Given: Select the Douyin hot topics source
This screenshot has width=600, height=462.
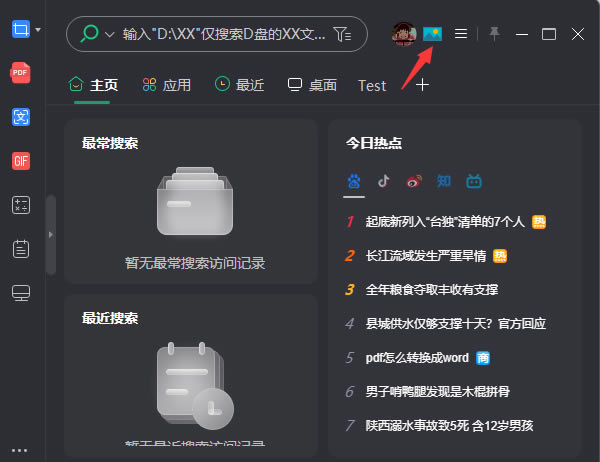Looking at the screenshot, I should (x=384, y=181).
